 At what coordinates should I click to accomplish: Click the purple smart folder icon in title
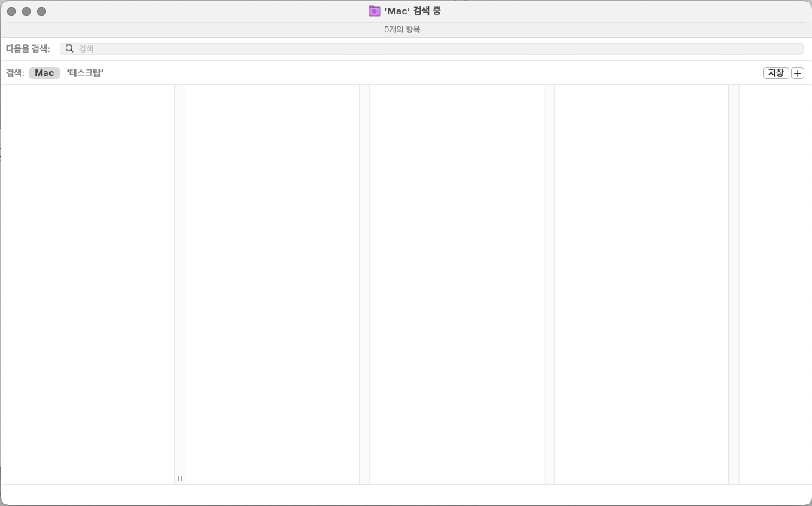374,11
